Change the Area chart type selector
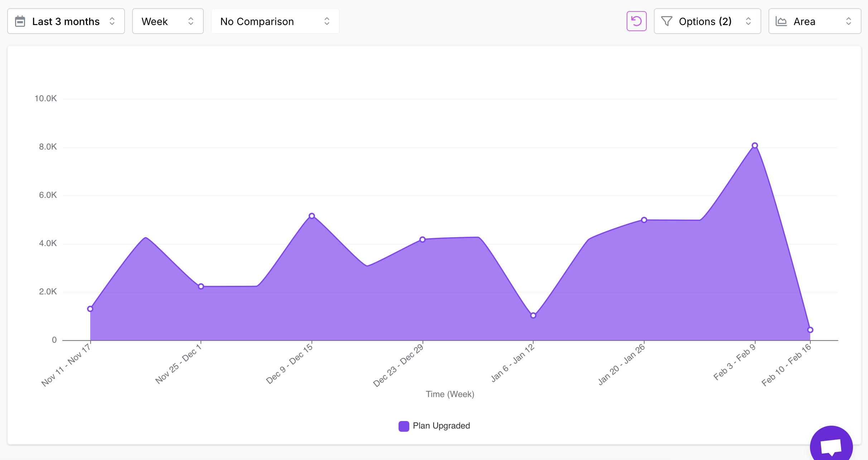The width and height of the screenshot is (868, 460). coord(815,21)
